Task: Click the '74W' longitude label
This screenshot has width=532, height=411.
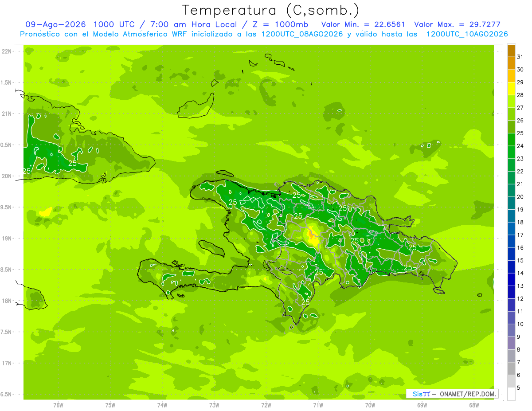Action: [162, 405]
